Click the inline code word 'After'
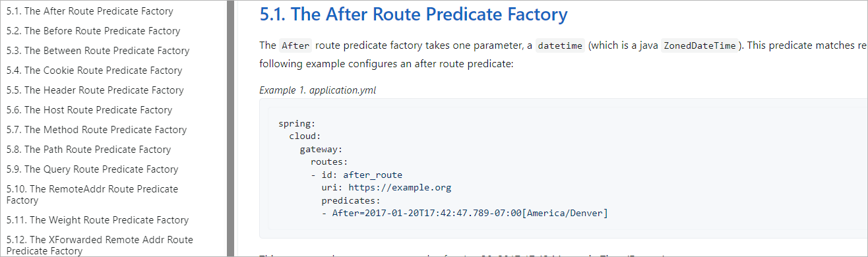 click(295, 45)
